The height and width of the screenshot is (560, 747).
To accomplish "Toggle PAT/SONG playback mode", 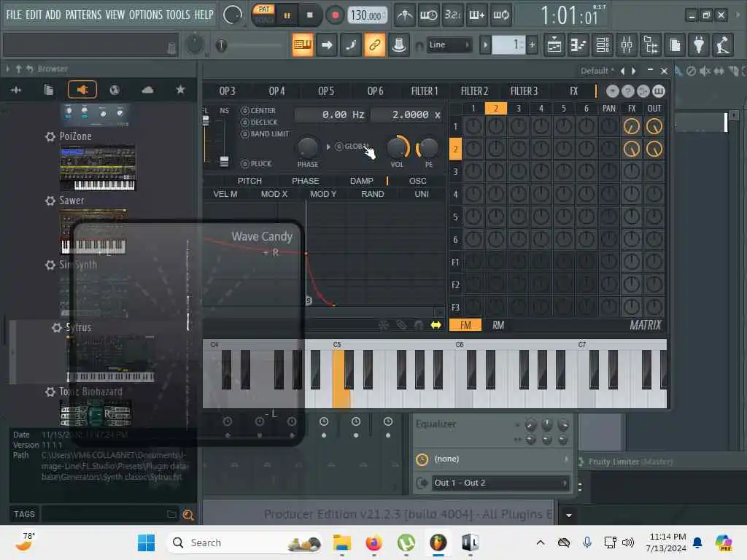I will click(x=264, y=15).
